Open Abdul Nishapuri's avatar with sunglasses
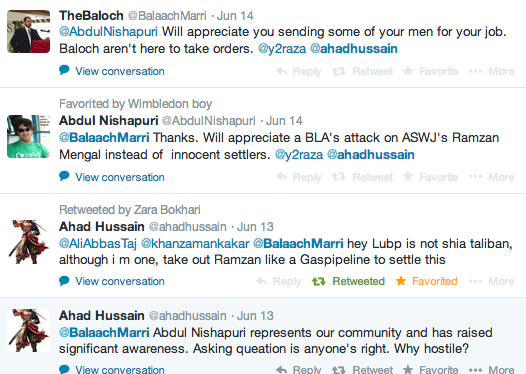Viewport: 526px width, 374px height. click(29, 137)
